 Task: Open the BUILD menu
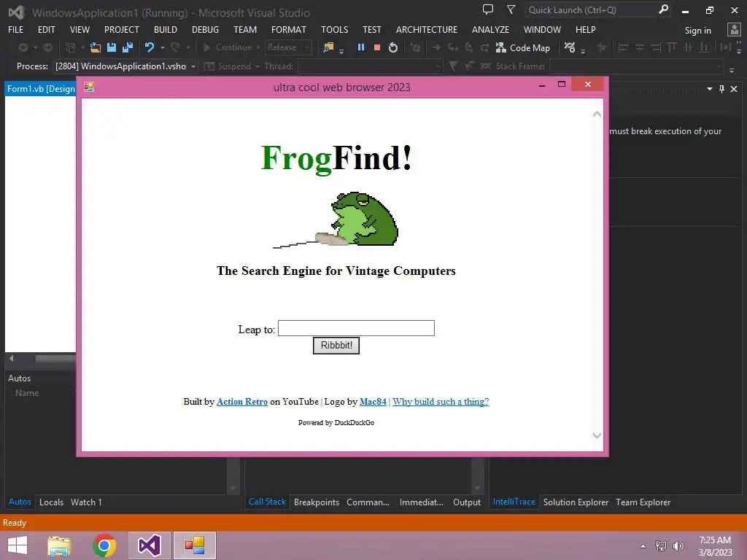coord(166,29)
